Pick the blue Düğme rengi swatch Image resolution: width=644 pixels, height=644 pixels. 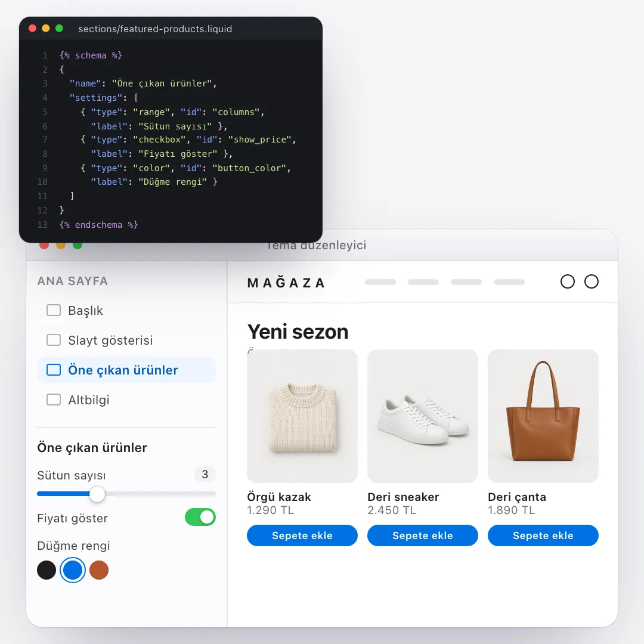coord(73,570)
